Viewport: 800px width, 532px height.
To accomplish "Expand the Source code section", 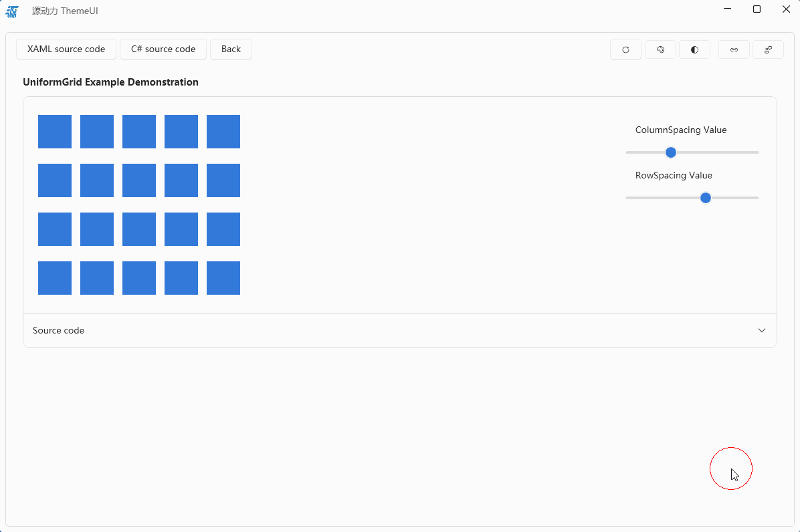I will click(400, 330).
